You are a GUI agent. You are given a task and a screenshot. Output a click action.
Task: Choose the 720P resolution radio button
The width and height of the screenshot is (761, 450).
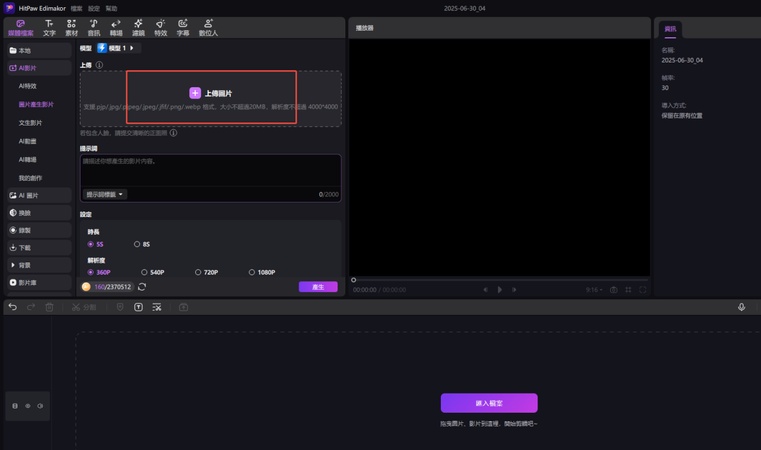(x=197, y=272)
